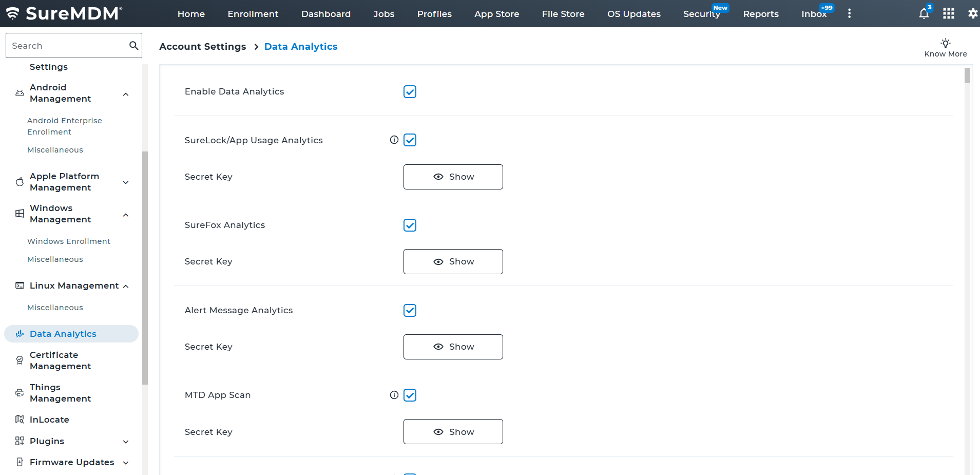Reveal the Alert Message Analytics secret key

(x=453, y=347)
